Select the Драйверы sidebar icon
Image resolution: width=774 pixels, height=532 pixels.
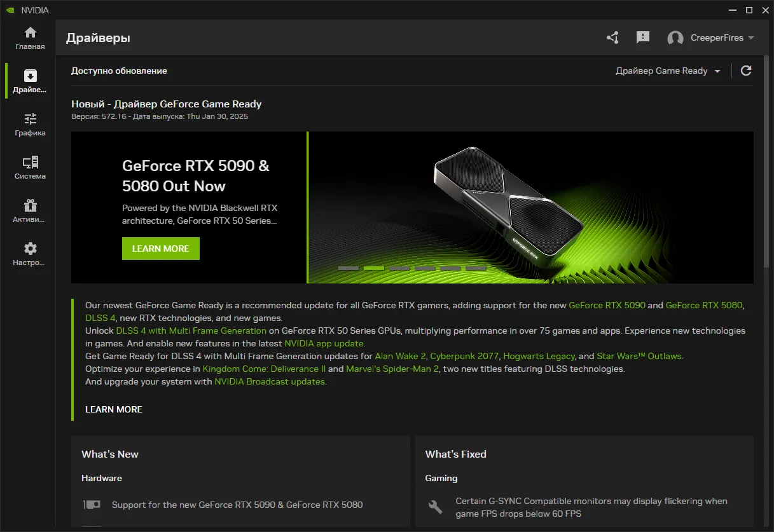[x=31, y=81]
